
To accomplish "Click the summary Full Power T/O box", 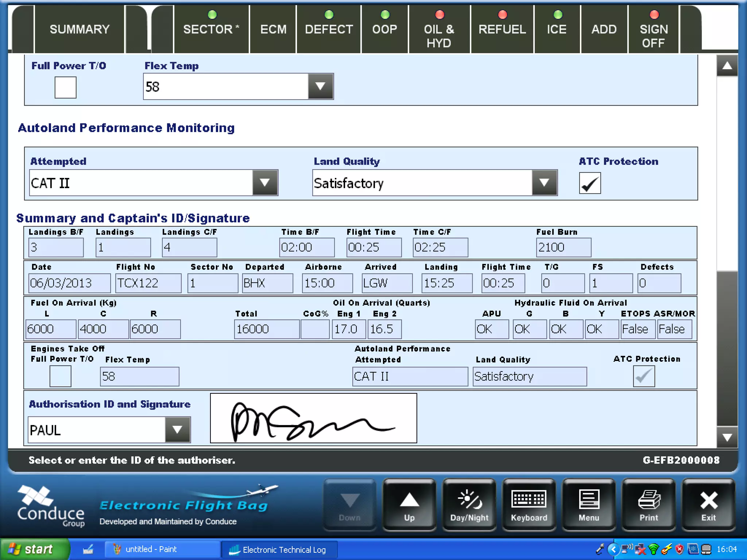I will coord(60,377).
